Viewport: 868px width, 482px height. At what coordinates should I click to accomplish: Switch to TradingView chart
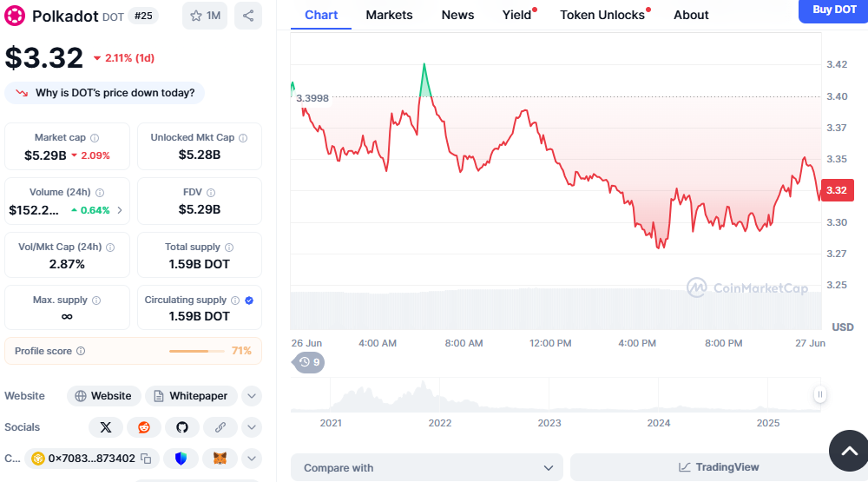[x=719, y=467]
